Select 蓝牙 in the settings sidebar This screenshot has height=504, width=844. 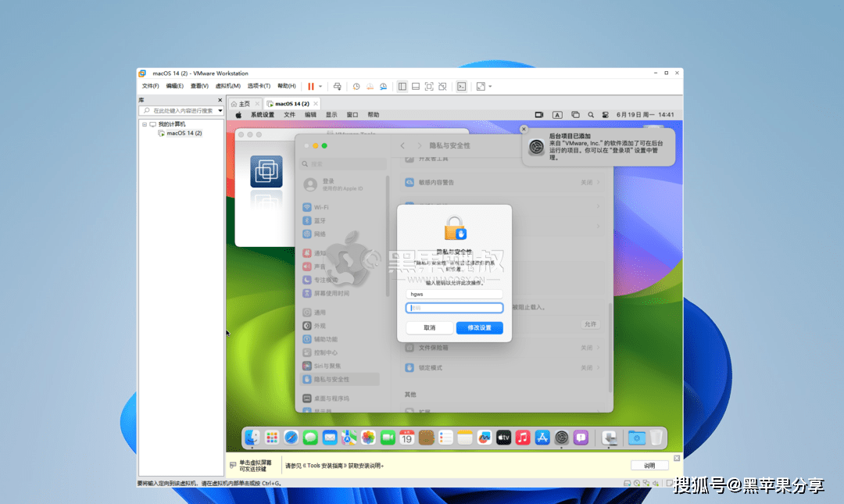point(339,221)
